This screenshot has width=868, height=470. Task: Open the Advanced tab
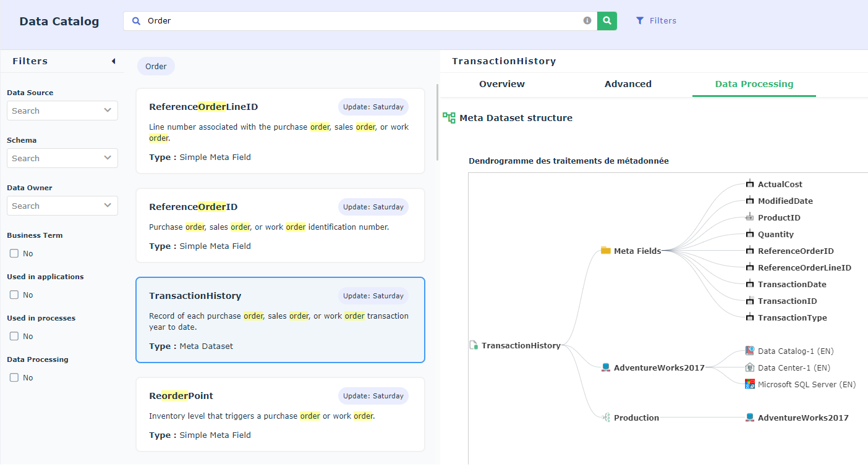tap(628, 84)
